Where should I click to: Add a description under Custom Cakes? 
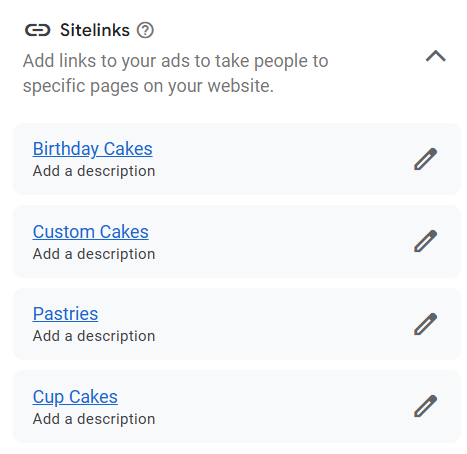[94, 254]
